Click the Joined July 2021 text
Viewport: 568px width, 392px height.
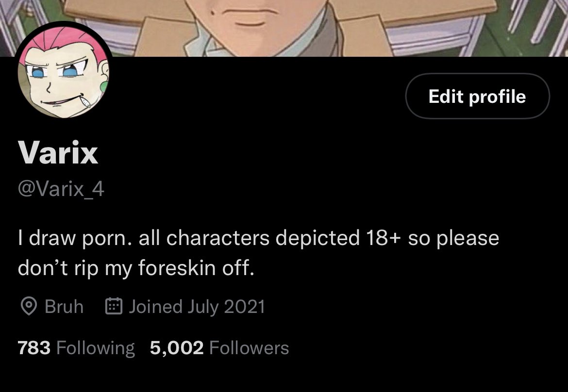(x=197, y=307)
